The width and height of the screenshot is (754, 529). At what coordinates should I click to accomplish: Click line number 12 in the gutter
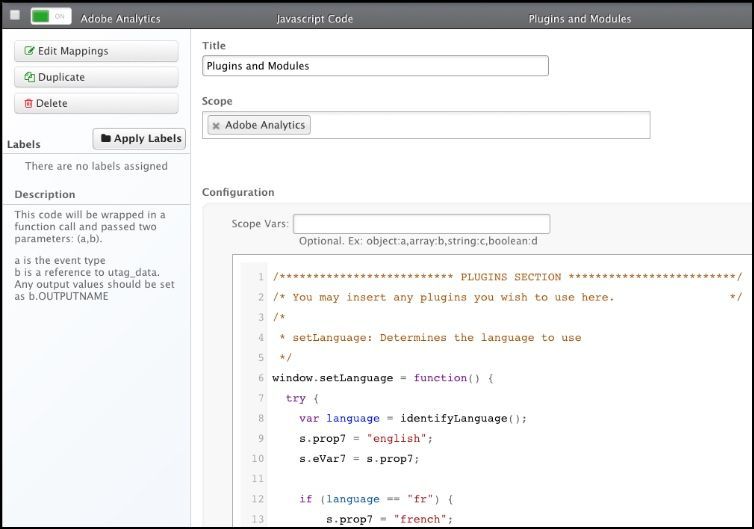(256, 499)
